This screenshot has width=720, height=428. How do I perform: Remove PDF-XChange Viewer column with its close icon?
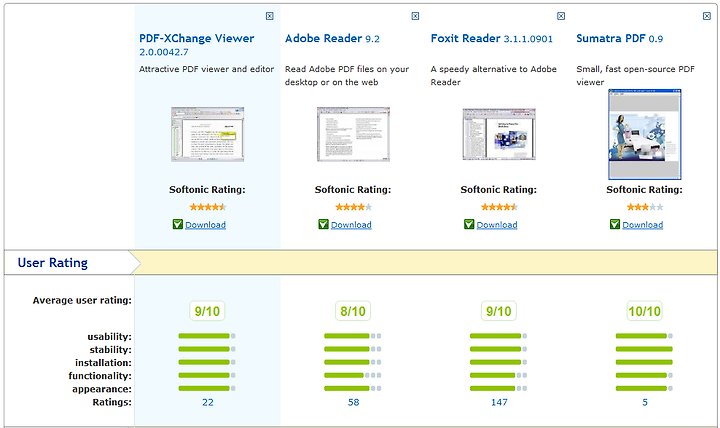click(x=270, y=16)
